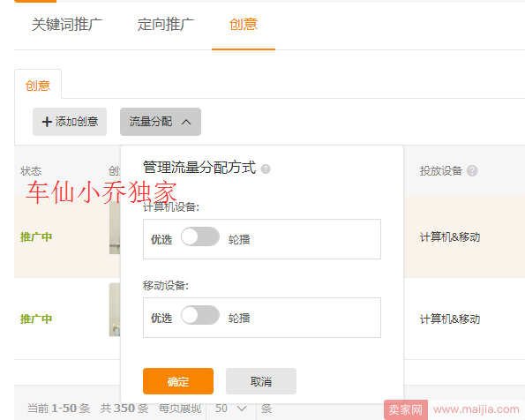Click the second creative's thumbnail image
This screenshot has height=420, width=525.
click(x=115, y=310)
